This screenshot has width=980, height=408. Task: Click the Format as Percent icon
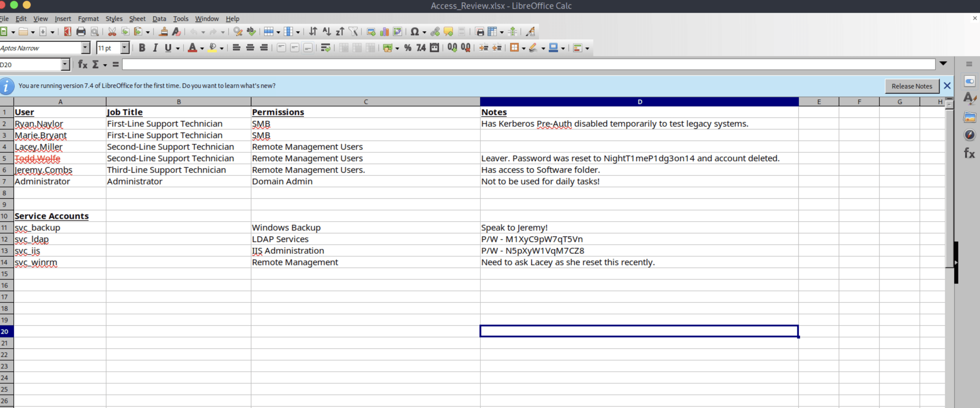coord(408,48)
